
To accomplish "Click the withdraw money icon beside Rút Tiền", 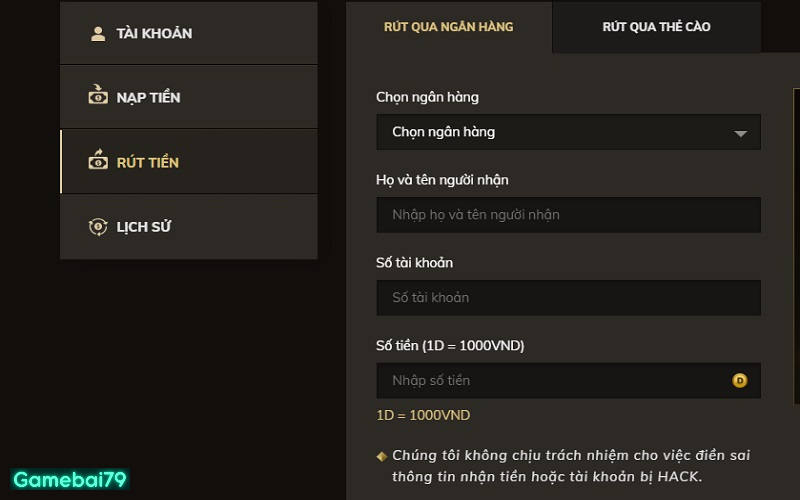I will tap(98, 161).
